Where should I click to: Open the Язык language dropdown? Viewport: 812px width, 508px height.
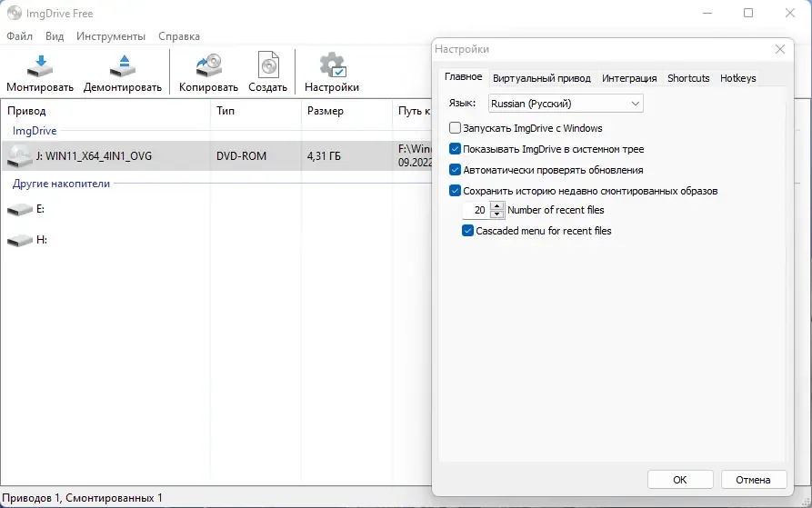[x=566, y=104]
